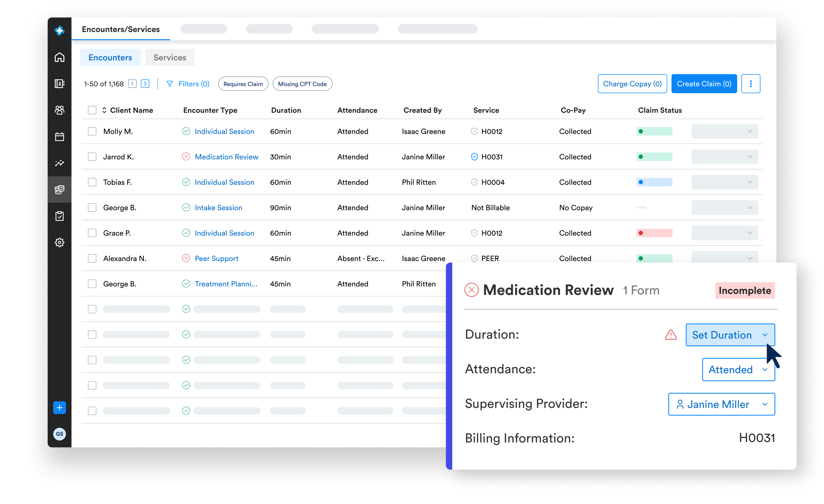Open the Janine Miller supervising provider dropdown
Viewport: 824px width, 504px height.
[721, 404]
